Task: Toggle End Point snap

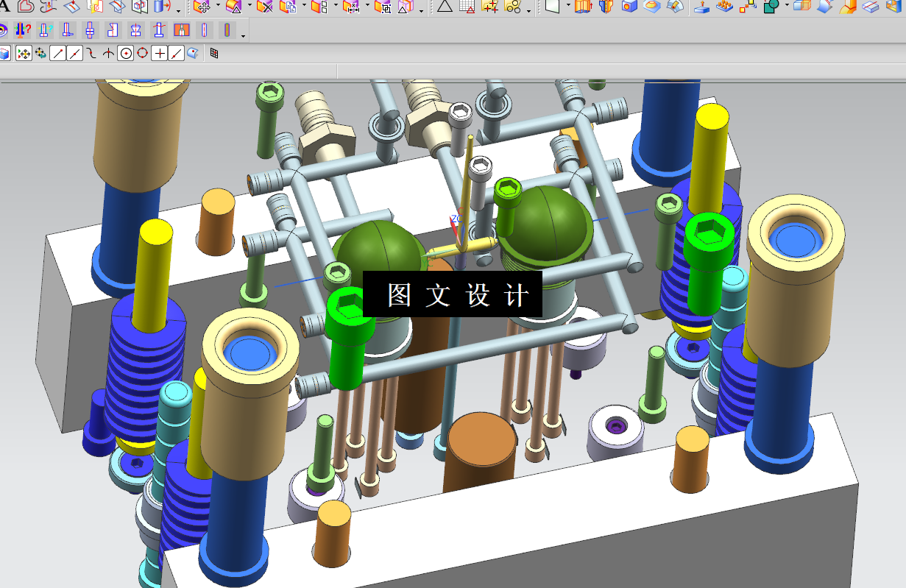Action: (x=57, y=53)
